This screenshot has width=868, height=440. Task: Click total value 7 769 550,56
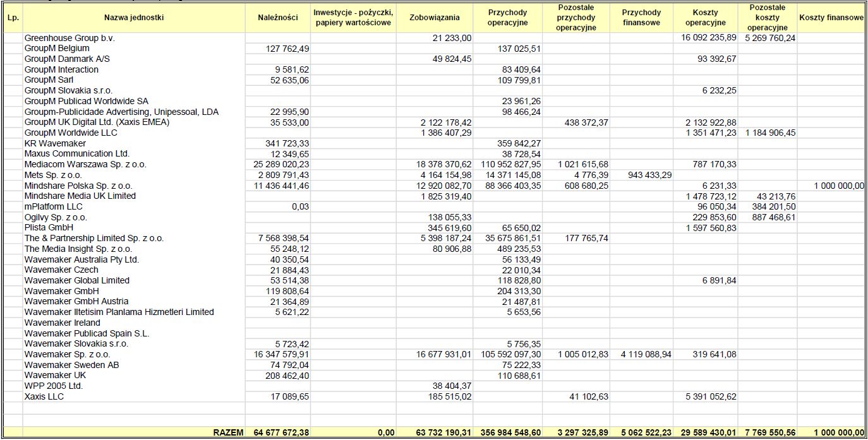(771, 432)
